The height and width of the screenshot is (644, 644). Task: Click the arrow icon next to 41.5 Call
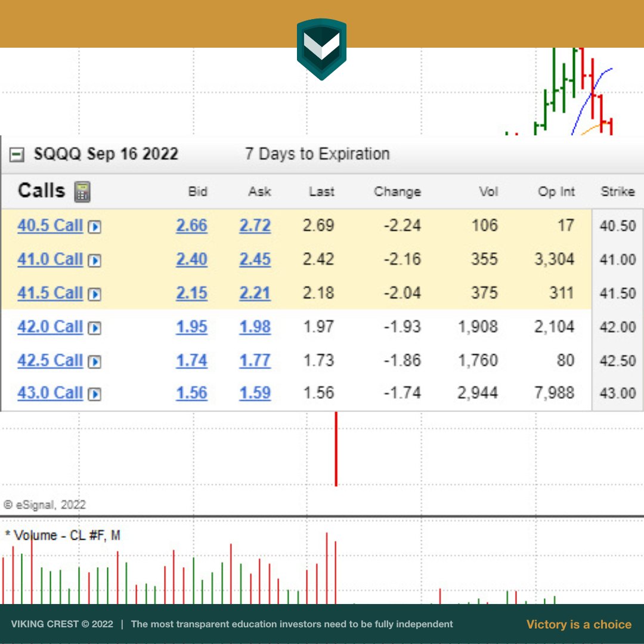pos(94,294)
